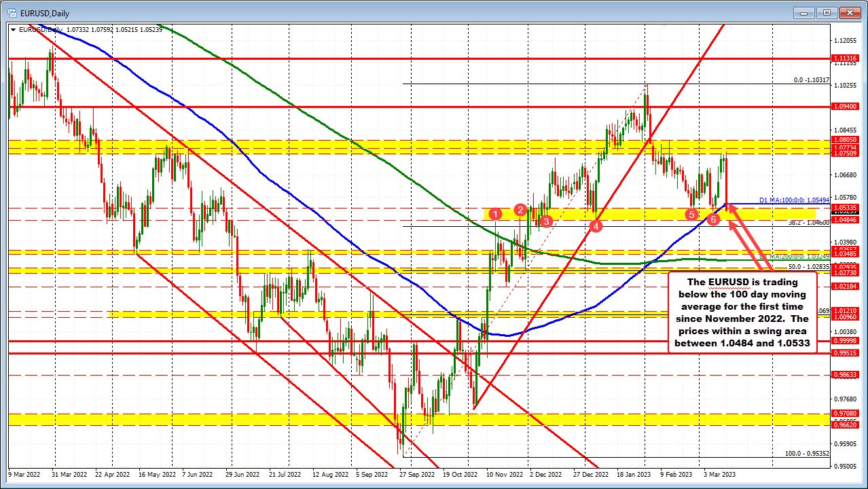868x489 pixels.
Task: Minimize the EURUSD,Daily chart window
Action: [x=803, y=12]
